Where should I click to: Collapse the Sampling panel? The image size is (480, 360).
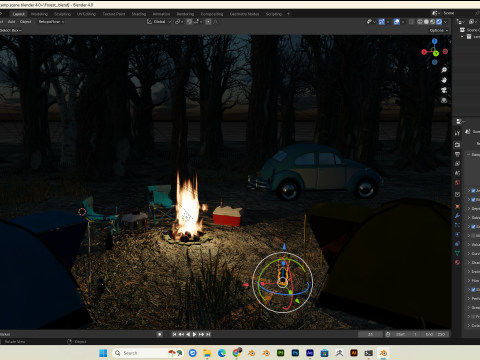coord(469,154)
